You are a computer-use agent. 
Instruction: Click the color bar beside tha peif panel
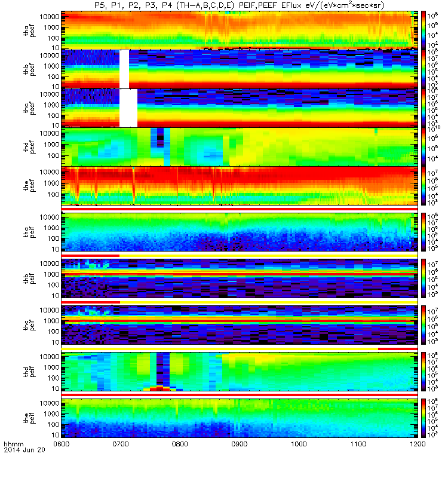tap(424, 232)
